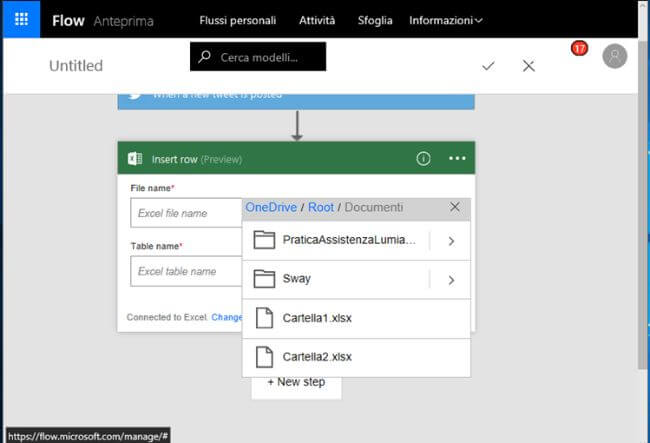Click the Documenti breadcrumb text
Viewport: 650px width, 443px height.
[374, 207]
